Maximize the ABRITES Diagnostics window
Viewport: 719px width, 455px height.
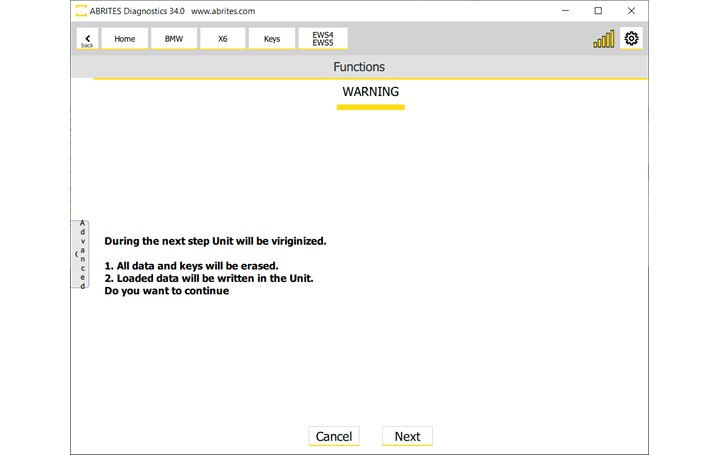(598, 11)
